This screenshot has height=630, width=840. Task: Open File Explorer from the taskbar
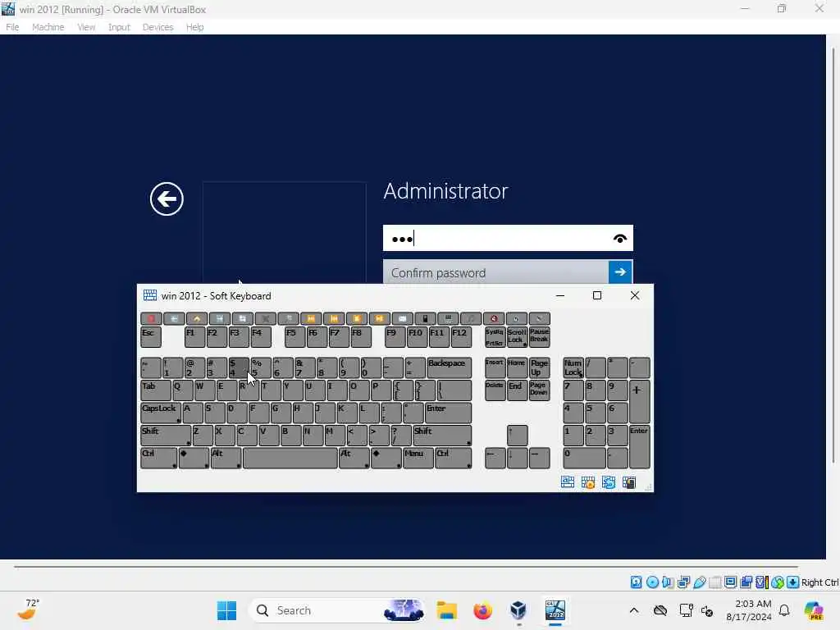coord(446,610)
